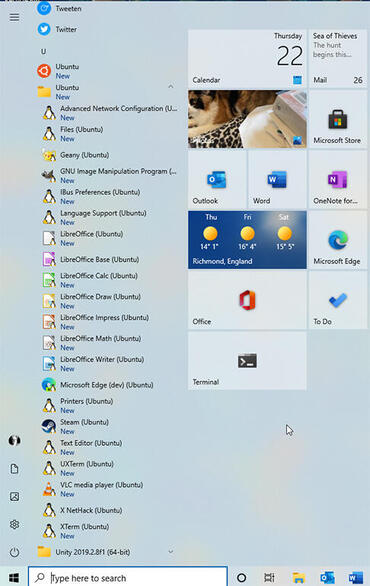Expand the Start menu hamburger button
Screen dimensions: 370x586
(x=14, y=18)
